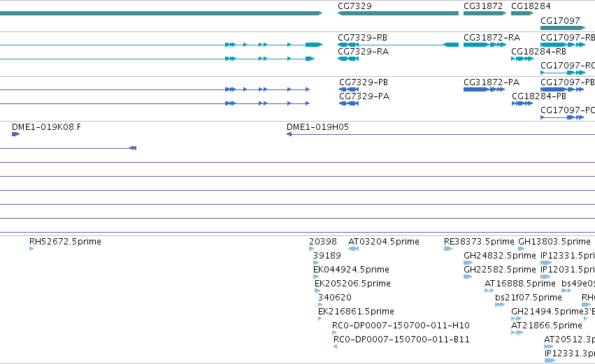Select the long unlabeled gene bar at top left
This screenshot has height=364, width=595.
click(x=161, y=13)
